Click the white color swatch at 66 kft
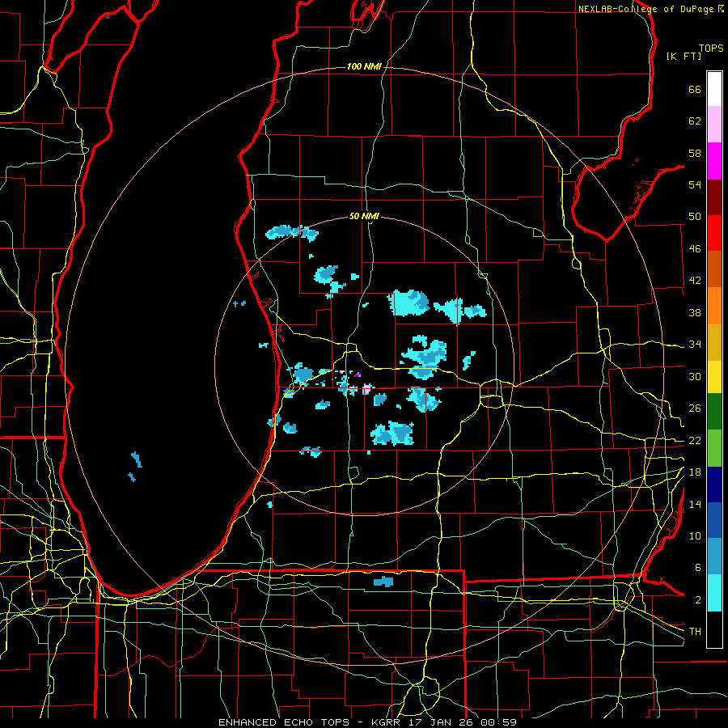728x728 pixels. coord(714,89)
